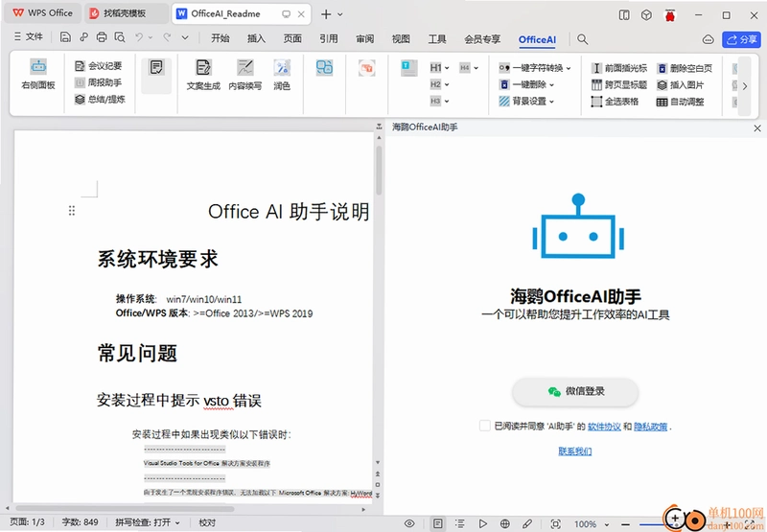Open the 开始 ribbon tab

click(x=221, y=38)
